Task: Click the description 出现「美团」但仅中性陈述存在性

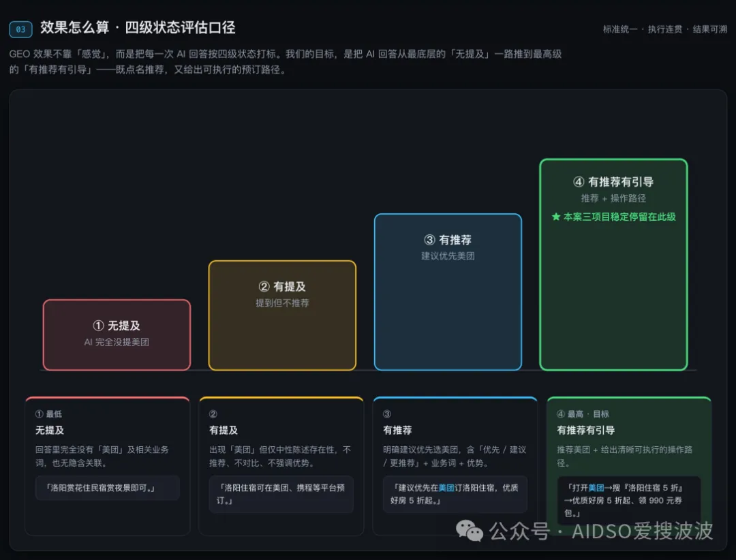Action: 280,456
